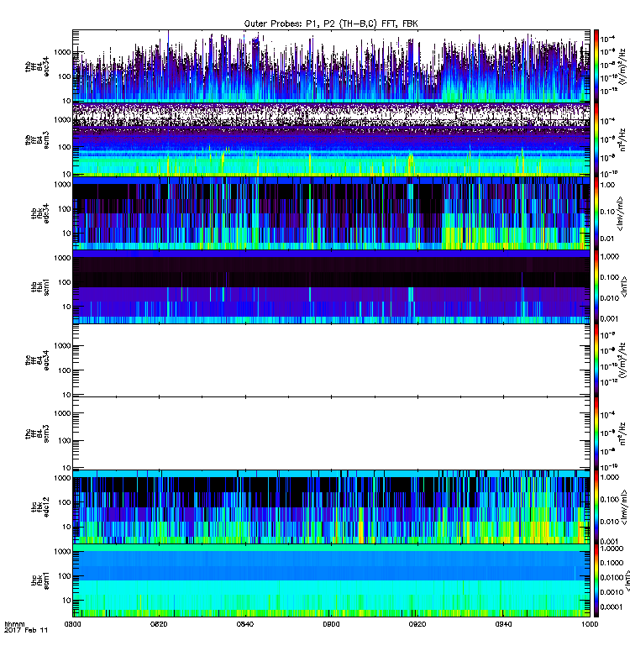630x672 pixels.
Task: Click the thb fbk edc34 panel axis label
Action: (40, 213)
